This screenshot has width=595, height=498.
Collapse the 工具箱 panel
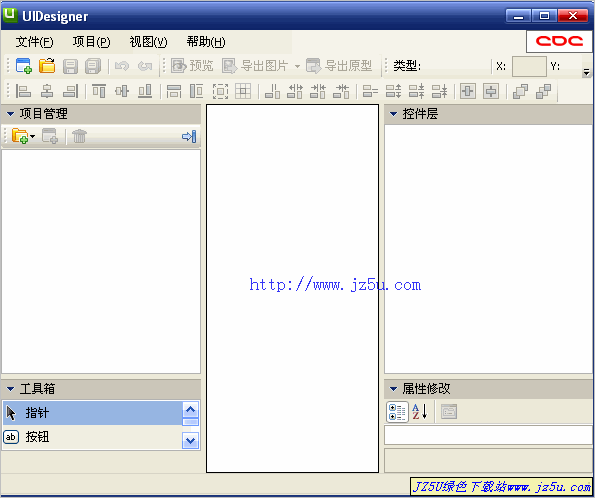pyautogui.click(x=11, y=389)
